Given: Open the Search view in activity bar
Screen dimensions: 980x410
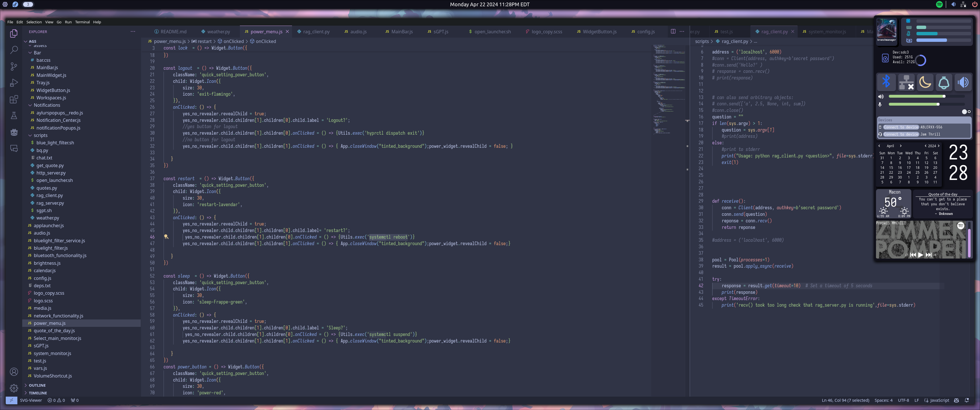Looking at the screenshot, I should pyautogui.click(x=14, y=50).
